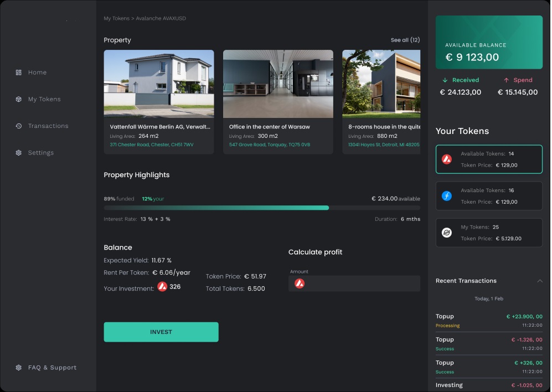Click the red Avalanche token icon in Your Tokens
Image resolution: width=552 pixels, height=392 pixels.
[447, 159]
